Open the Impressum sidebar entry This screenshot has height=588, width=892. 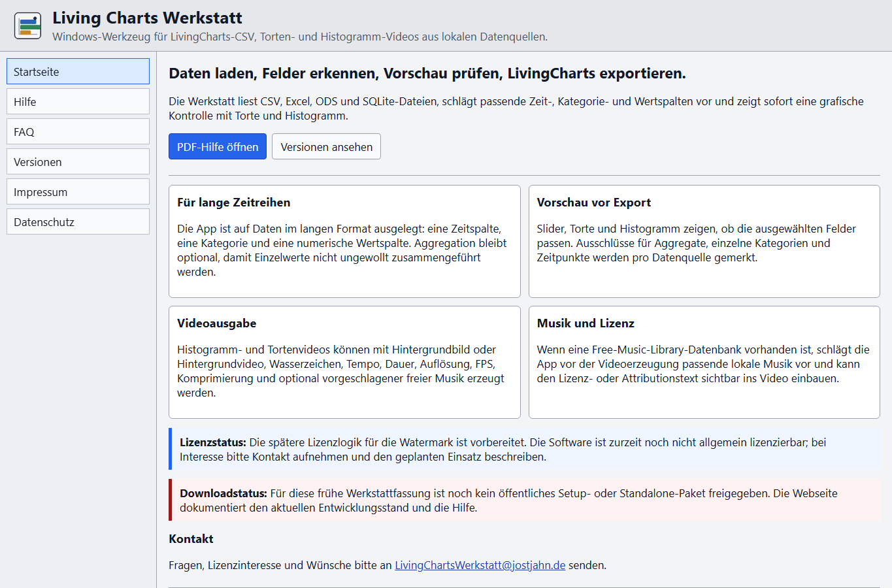[78, 191]
